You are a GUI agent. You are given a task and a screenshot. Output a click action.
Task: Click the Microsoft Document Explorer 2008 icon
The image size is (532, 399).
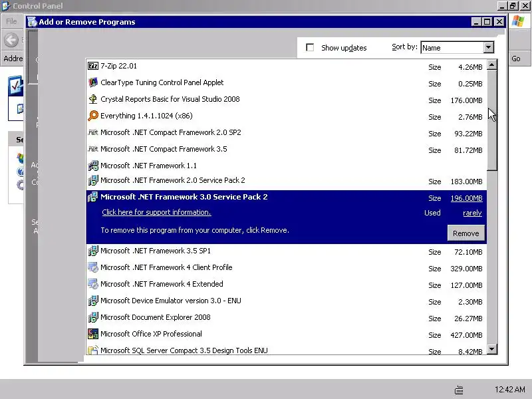coord(93,317)
